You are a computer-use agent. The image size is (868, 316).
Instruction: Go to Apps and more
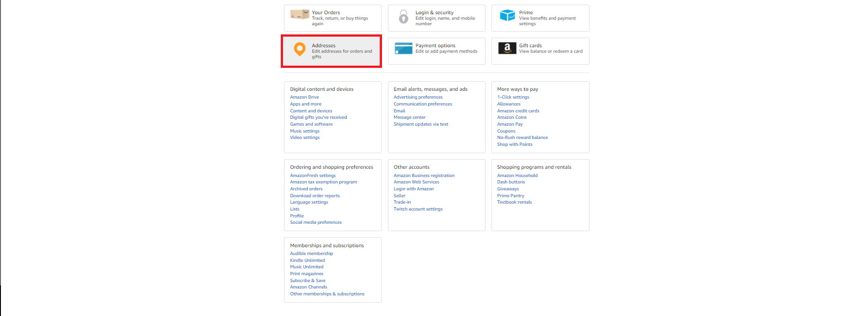(x=306, y=104)
